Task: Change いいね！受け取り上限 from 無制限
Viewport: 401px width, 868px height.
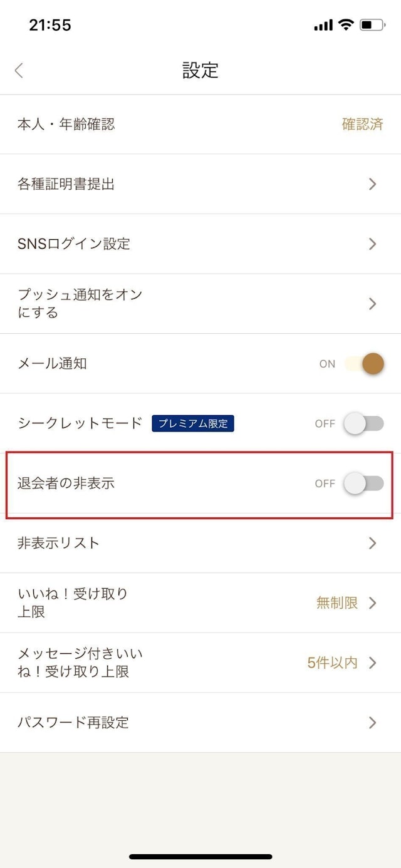Action: [x=337, y=602]
